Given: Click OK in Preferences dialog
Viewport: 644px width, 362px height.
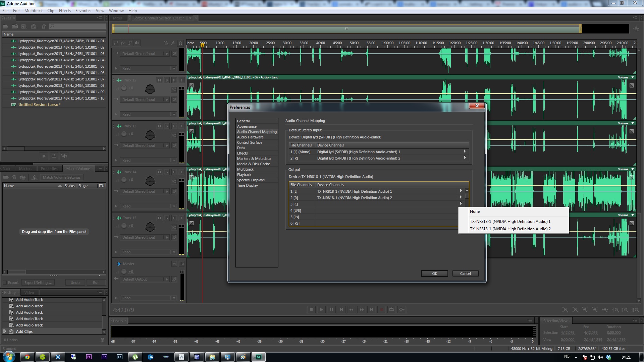Looking at the screenshot, I should [434, 274].
